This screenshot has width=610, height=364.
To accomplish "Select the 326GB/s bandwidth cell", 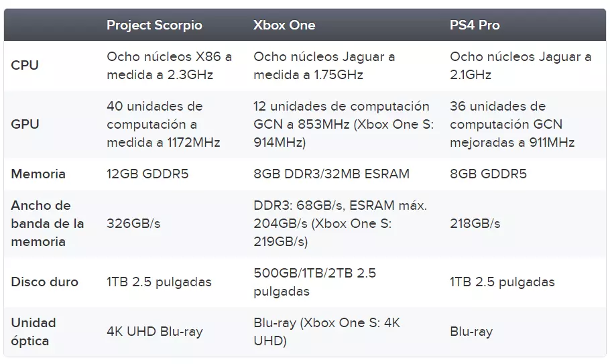I will tap(133, 224).
